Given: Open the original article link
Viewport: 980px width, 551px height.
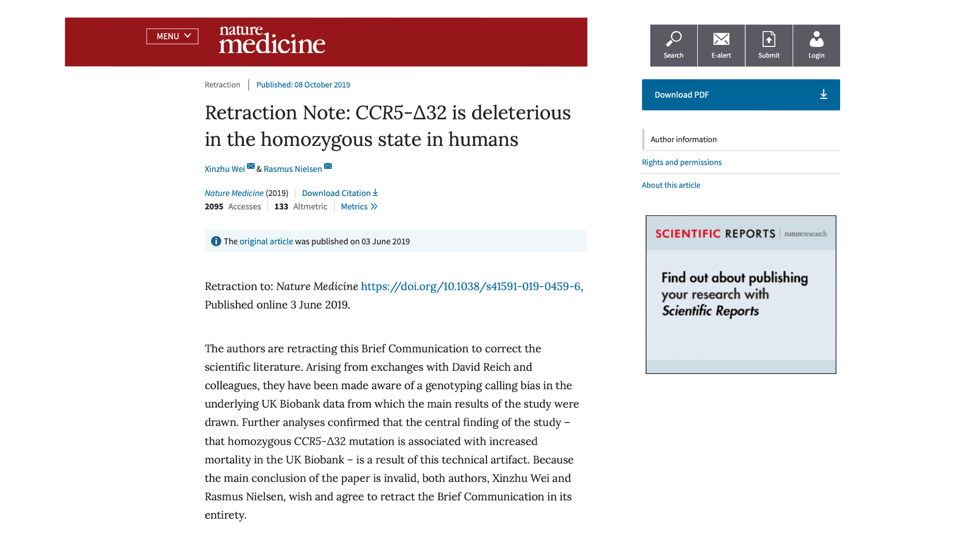Looking at the screenshot, I should 266,241.
